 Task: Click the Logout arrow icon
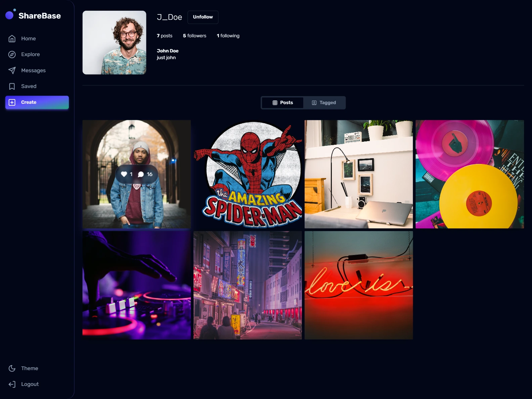[x=12, y=384]
